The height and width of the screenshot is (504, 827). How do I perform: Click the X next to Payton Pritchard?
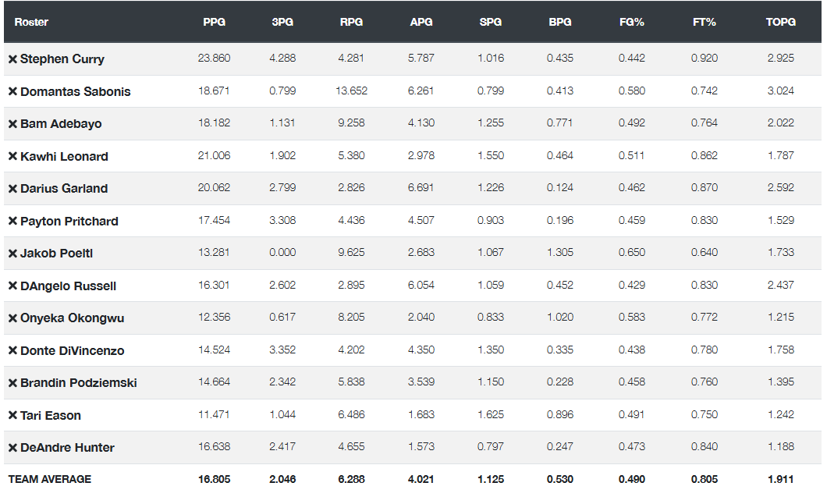(x=12, y=222)
